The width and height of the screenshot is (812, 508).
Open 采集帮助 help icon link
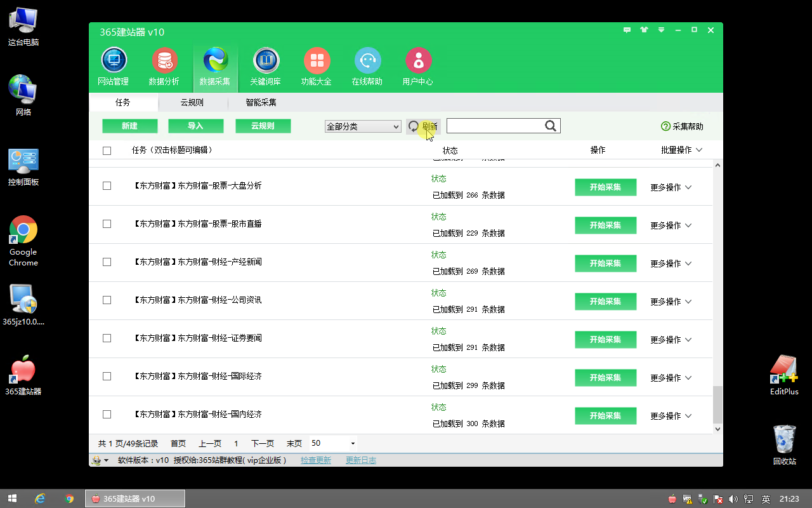(682, 126)
